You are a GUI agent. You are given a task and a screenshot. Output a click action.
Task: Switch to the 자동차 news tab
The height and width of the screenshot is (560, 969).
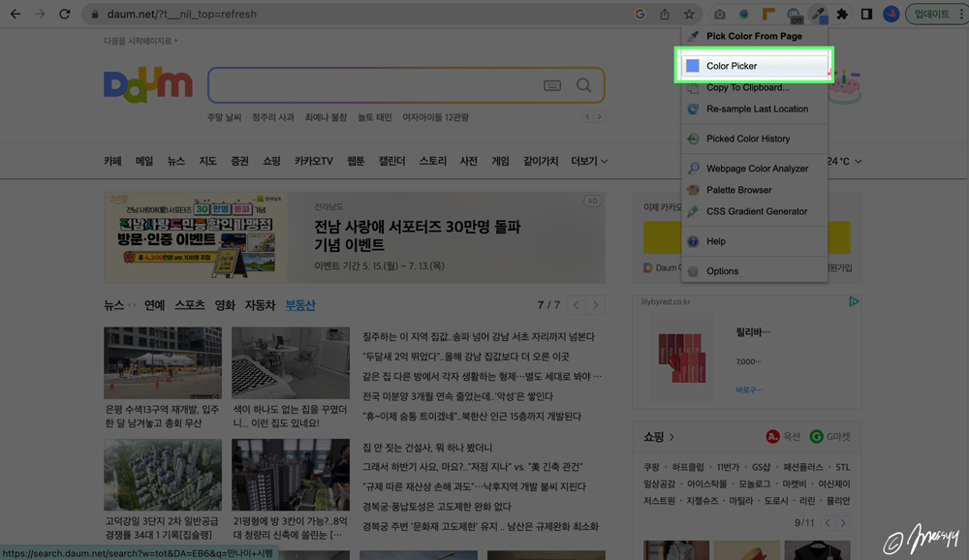[x=260, y=305]
